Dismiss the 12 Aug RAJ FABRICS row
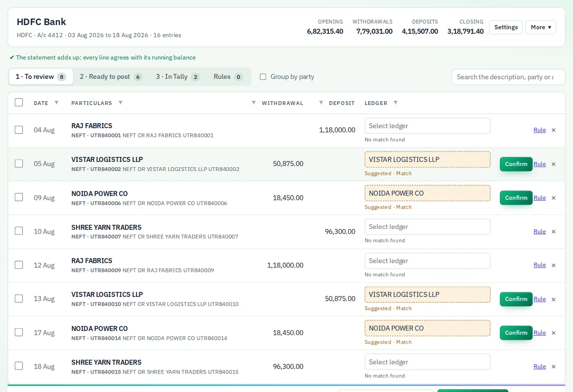Image resolution: width=573 pixels, height=392 pixels. (x=554, y=265)
